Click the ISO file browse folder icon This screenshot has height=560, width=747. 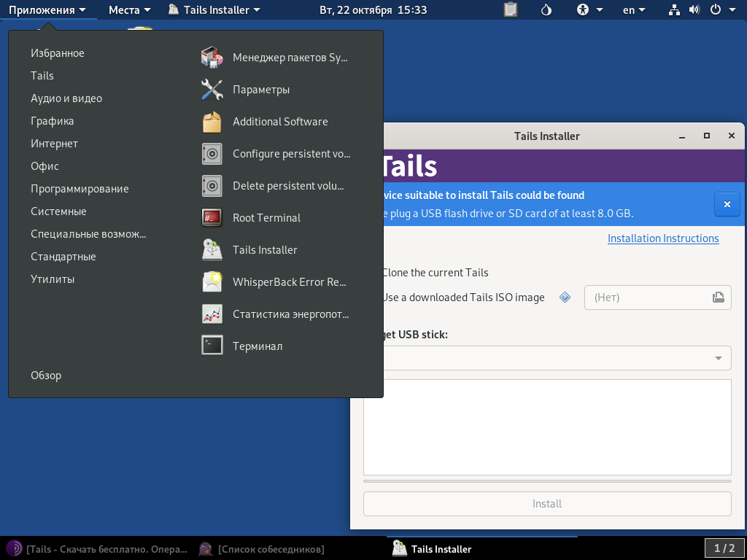point(719,297)
